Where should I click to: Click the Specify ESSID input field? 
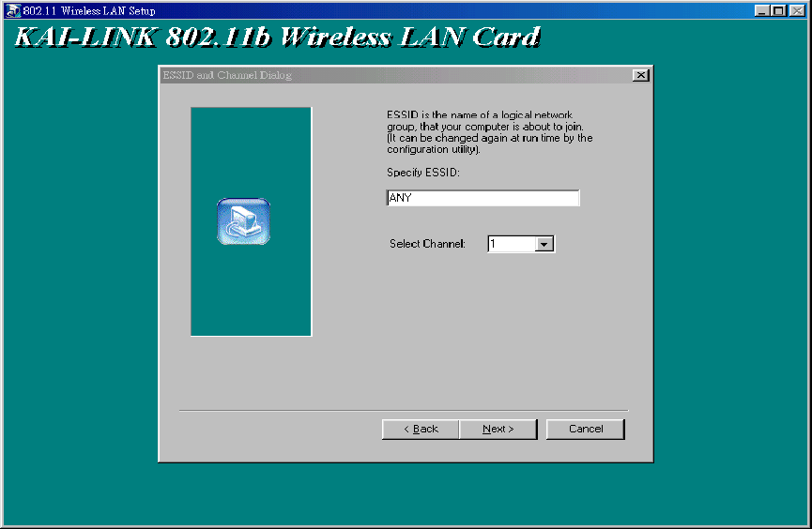pos(483,198)
